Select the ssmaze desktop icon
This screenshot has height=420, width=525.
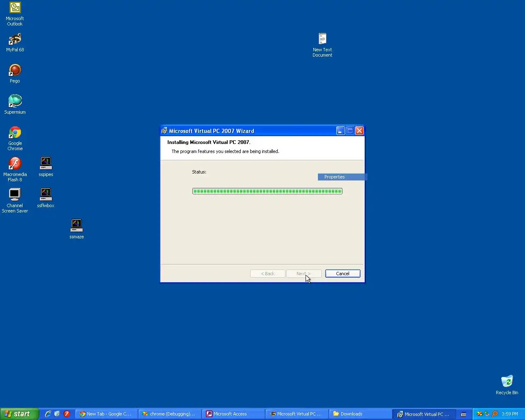pyautogui.click(x=76, y=229)
